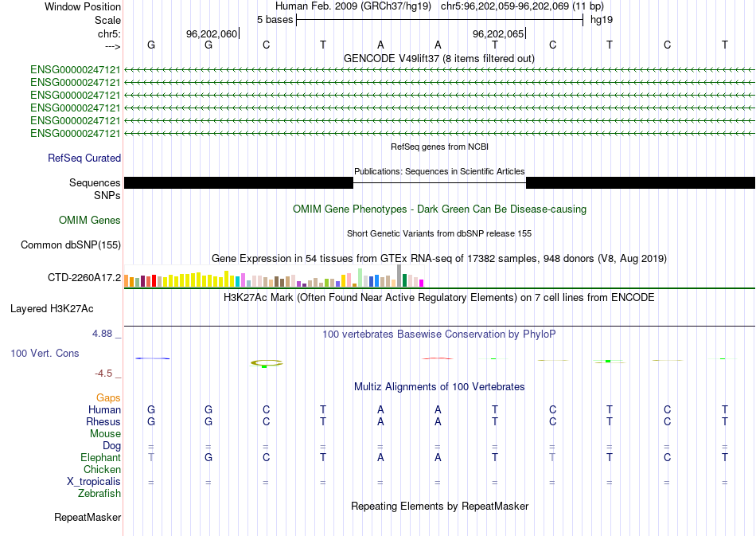The height and width of the screenshot is (536, 756).
Task: Open the GTEx Gene Expression in 54 tissues title
Action: (439, 259)
